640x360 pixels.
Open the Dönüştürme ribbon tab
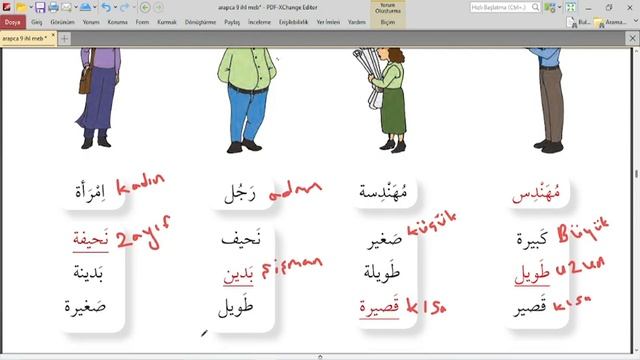[x=200, y=22]
